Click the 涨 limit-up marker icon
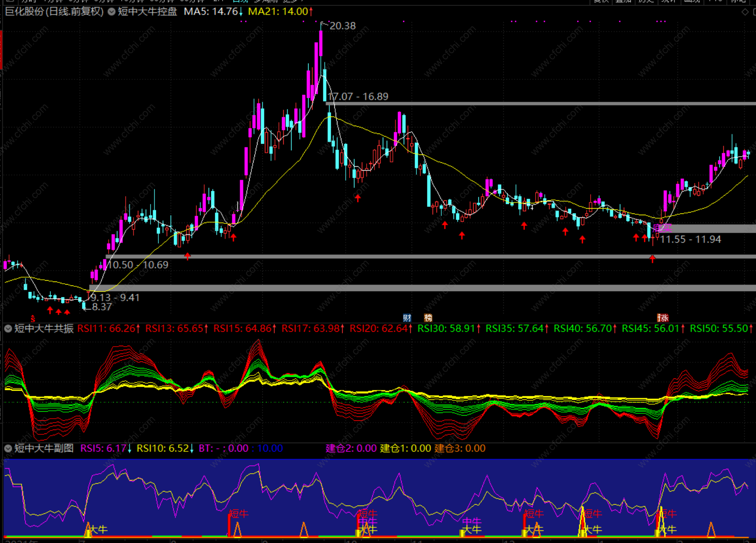The height and width of the screenshot is (543, 756). point(663,318)
